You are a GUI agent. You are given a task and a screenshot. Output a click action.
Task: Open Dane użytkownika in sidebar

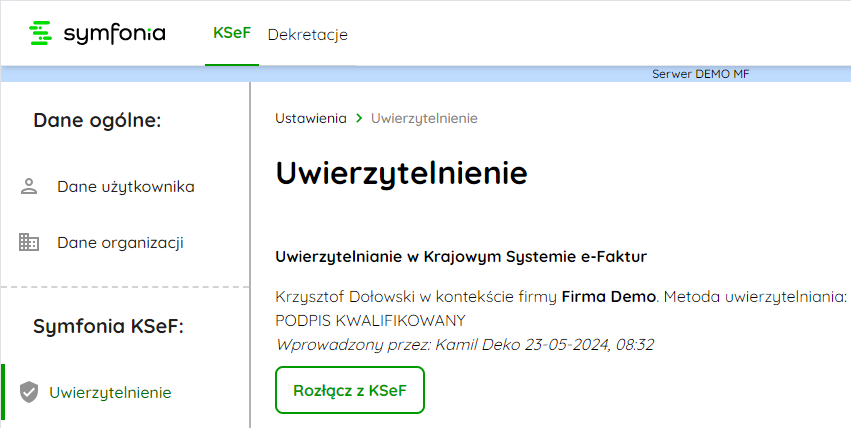pyautogui.click(x=126, y=187)
